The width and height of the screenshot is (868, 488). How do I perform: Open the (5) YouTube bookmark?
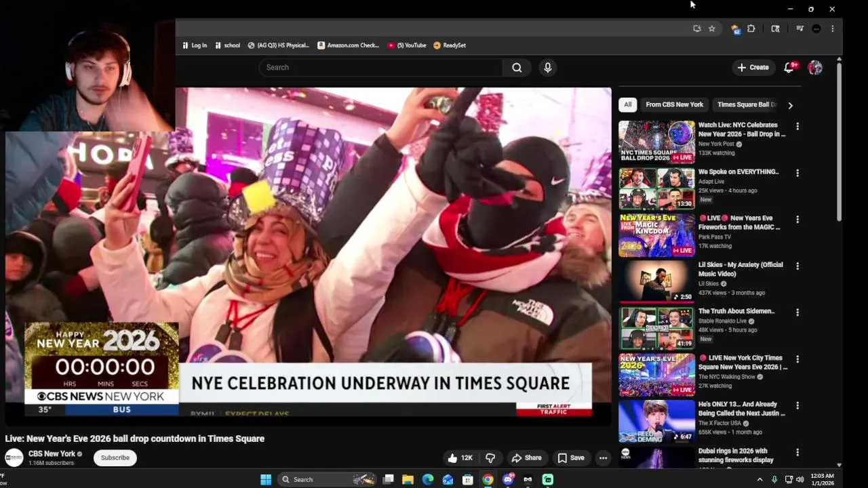[407, 45]
